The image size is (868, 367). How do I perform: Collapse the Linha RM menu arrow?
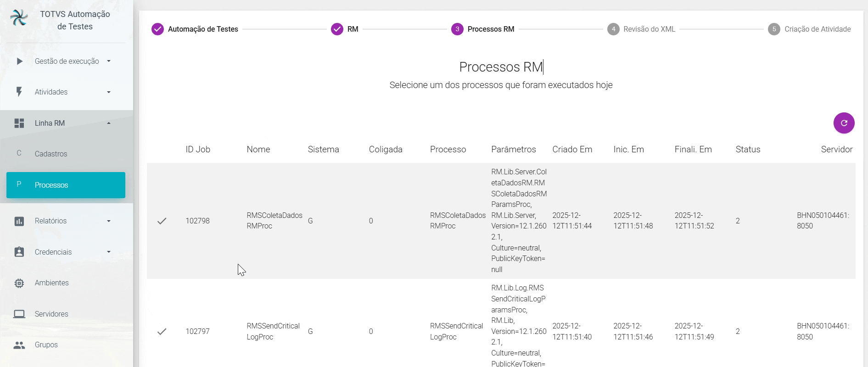pyautogui.click(x=109, y=123)
